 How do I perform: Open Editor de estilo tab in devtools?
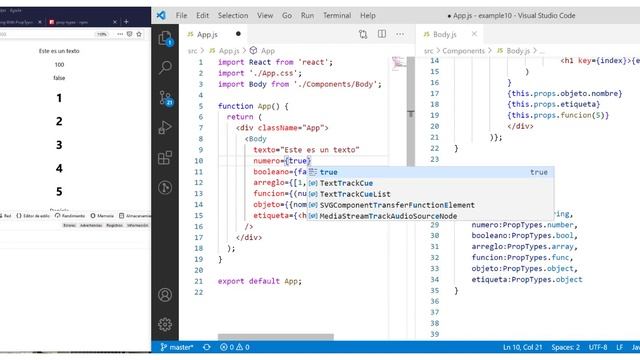[x=33, y=216]
